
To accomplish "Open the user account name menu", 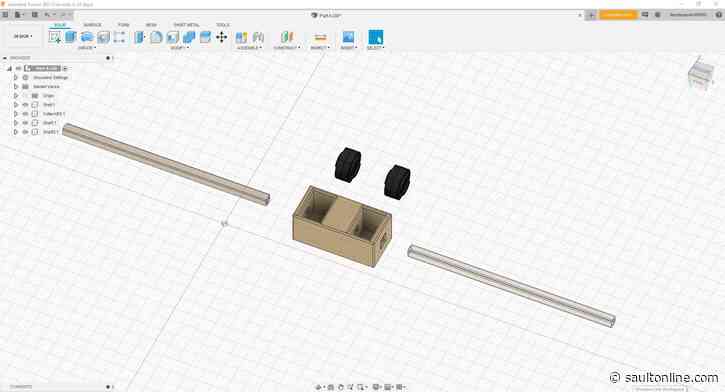I will coord(688,15).
